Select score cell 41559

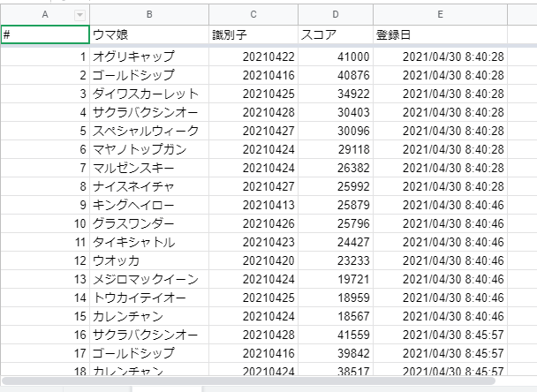click(336, 334)
